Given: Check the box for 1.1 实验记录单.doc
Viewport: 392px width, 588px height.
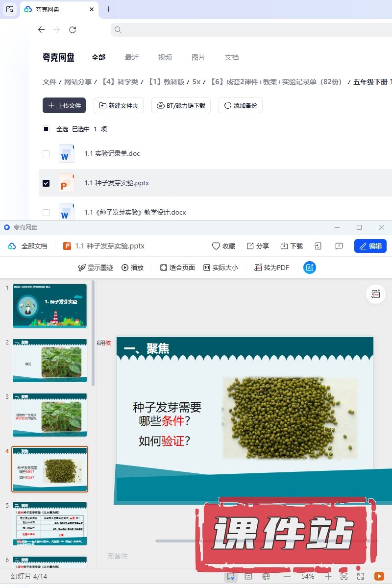Looking at the screenshot, I should 46,154.
